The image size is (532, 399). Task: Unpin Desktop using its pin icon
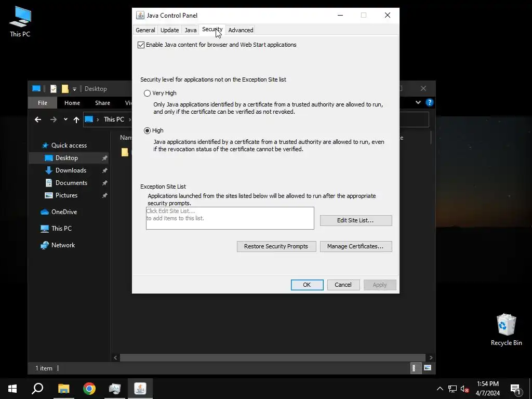(x=105, y=158)
